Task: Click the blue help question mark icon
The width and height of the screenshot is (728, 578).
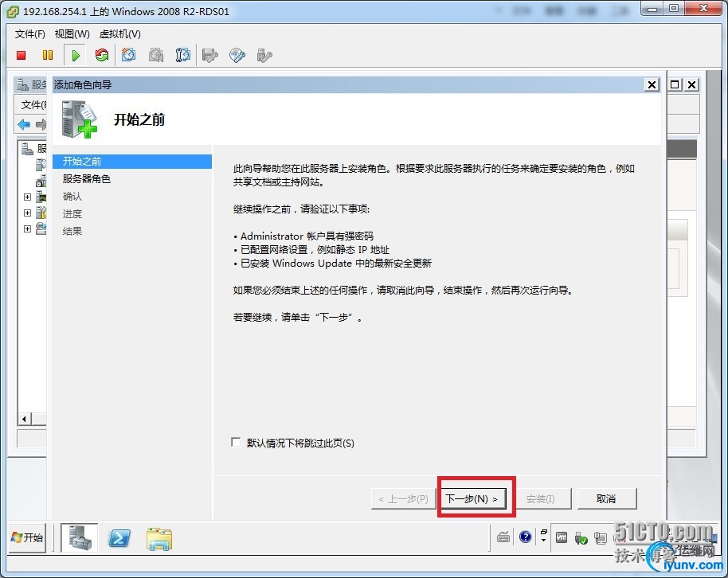Action: tap(525, 537)
